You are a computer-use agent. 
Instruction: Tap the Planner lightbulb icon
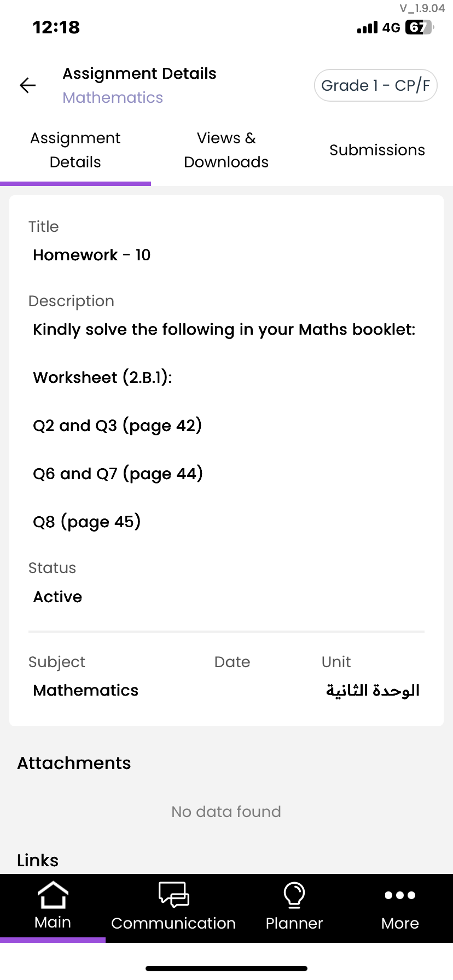pos(294,895)
